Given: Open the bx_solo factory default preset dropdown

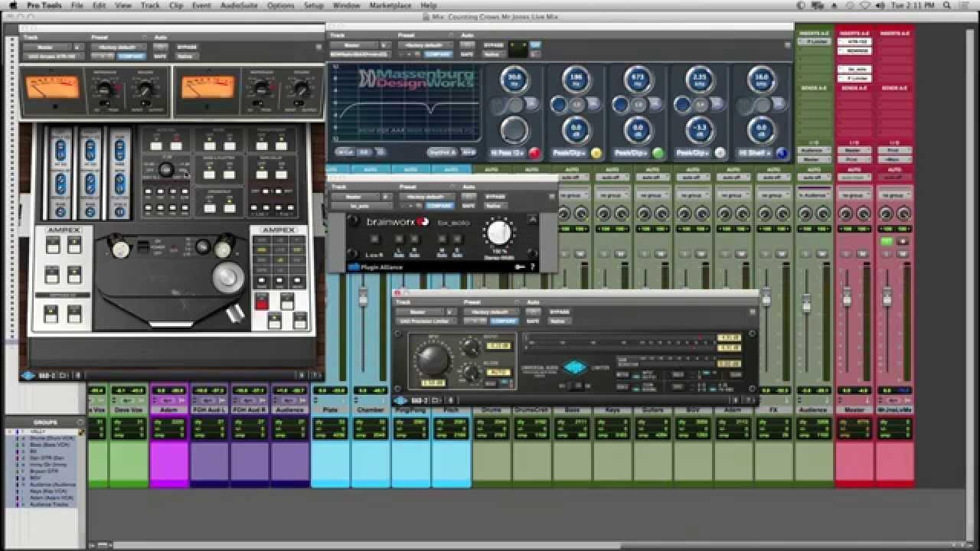Looking at the screenshot, I should 426,197.
